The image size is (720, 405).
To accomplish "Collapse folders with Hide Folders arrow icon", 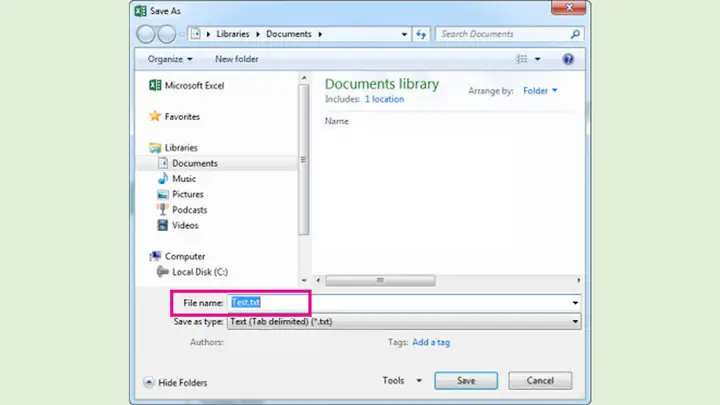I will (x=149, y=382).
